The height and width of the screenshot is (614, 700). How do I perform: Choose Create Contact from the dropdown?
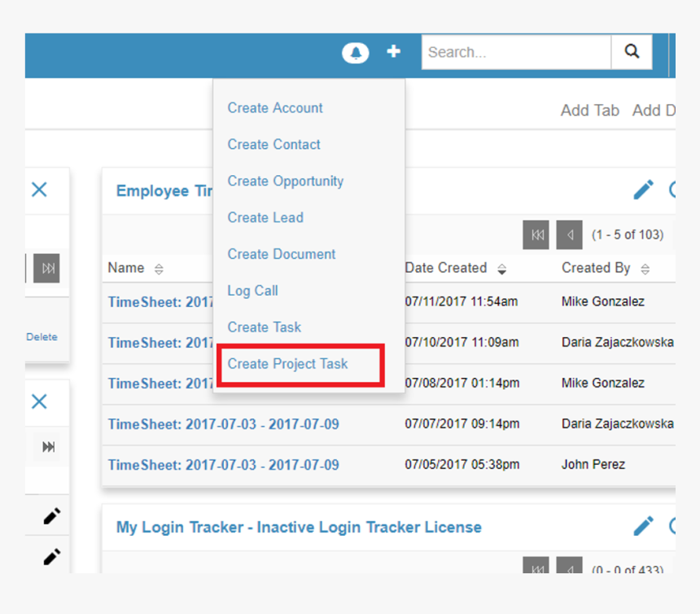273,145
